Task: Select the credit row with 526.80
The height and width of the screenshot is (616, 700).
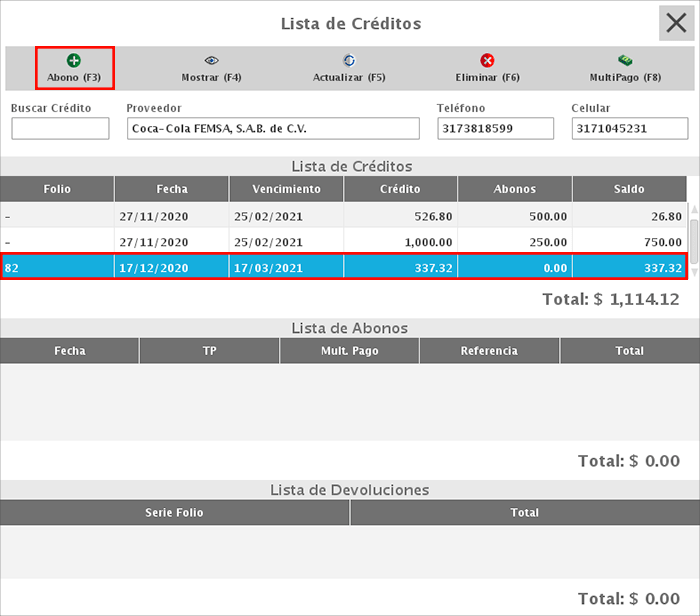Action: click(344, 215)
